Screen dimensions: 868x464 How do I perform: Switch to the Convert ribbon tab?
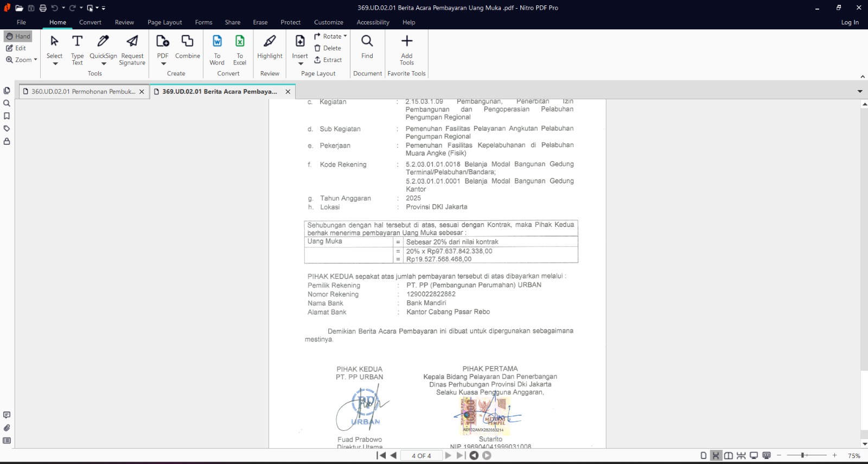tap(90, 22)
